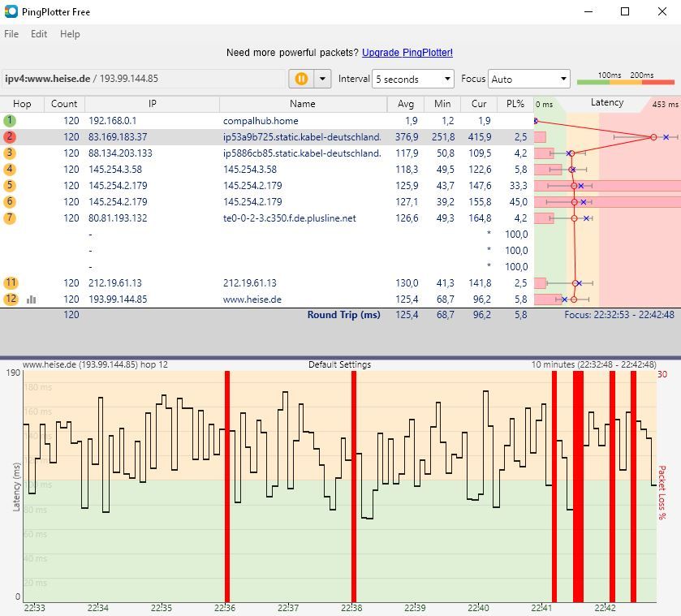Pause tracing with the orange pause button
The image size is (681, 616).
click(301, 79)
